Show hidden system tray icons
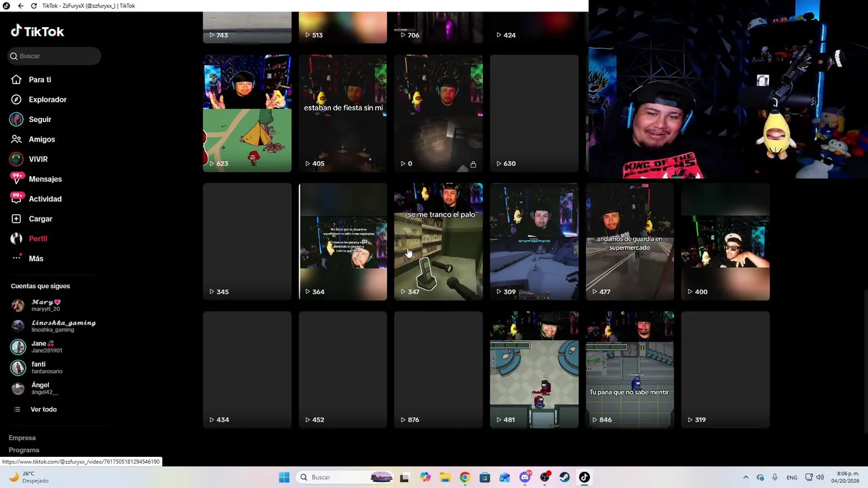868x488 pixels. (x=746, y=477)
